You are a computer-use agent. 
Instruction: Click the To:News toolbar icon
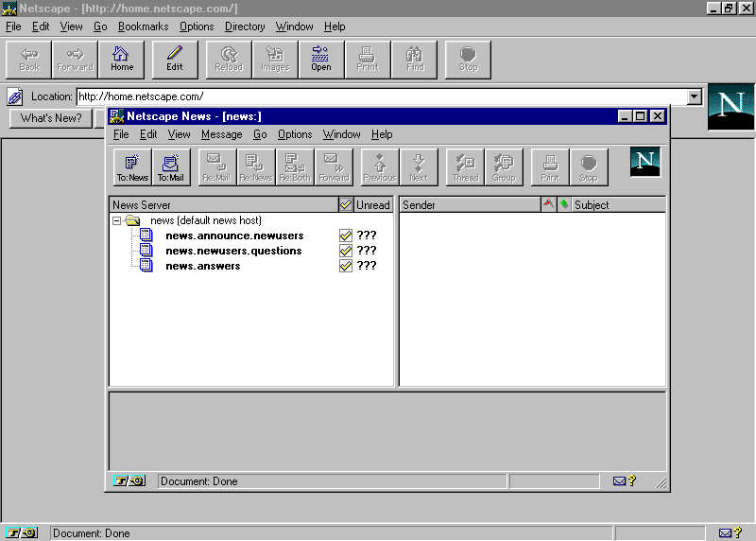[x=132, y=167]
